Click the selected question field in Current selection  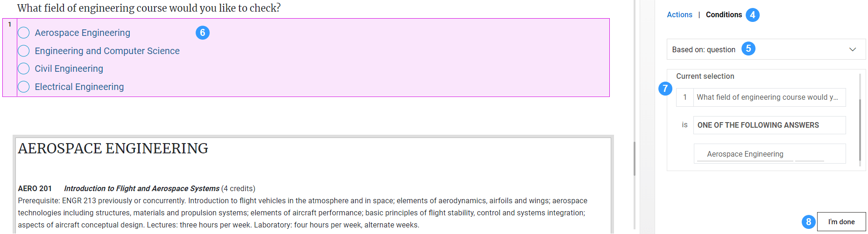point(761,97)
